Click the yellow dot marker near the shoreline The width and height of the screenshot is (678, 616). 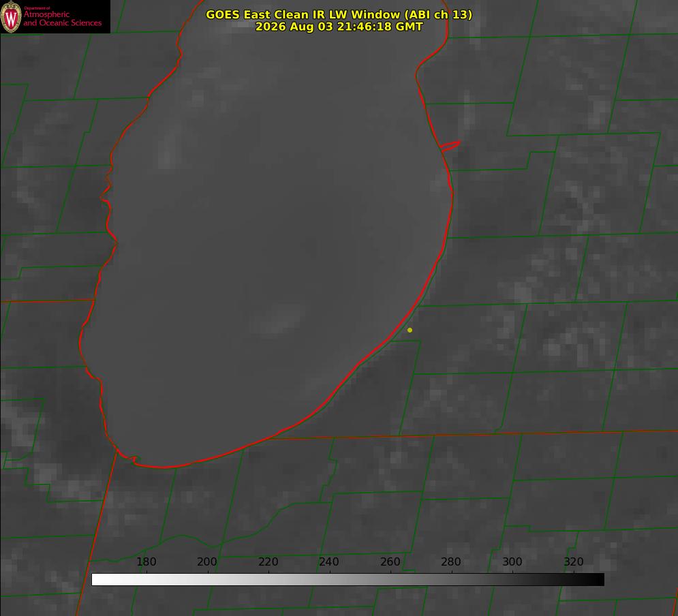(x=410, y=330)
